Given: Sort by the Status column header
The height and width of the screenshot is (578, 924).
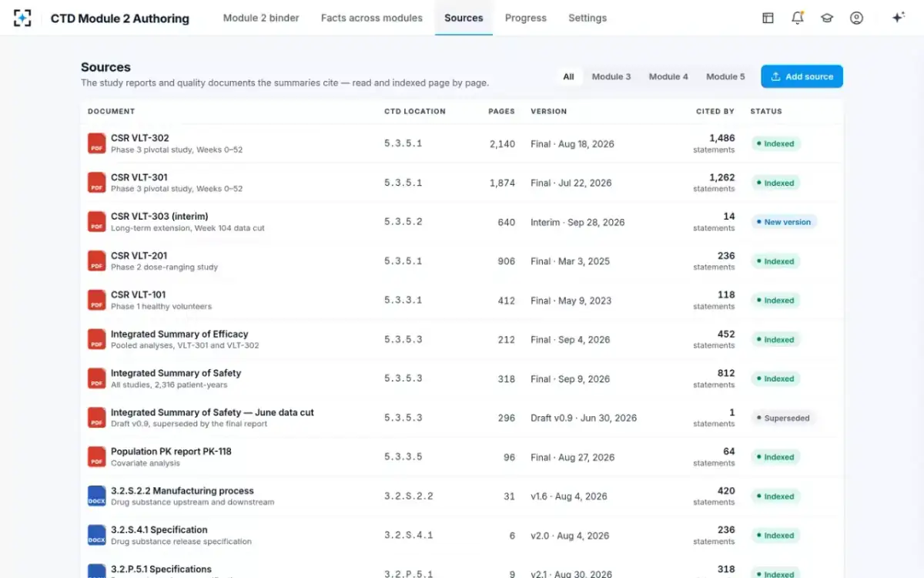Looking at the screenshot, I should [x=766, y=111].
